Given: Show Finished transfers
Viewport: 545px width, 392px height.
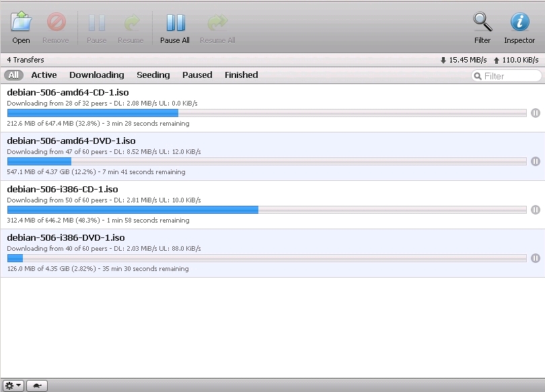Looking at the screenshot, I should 241,75.
